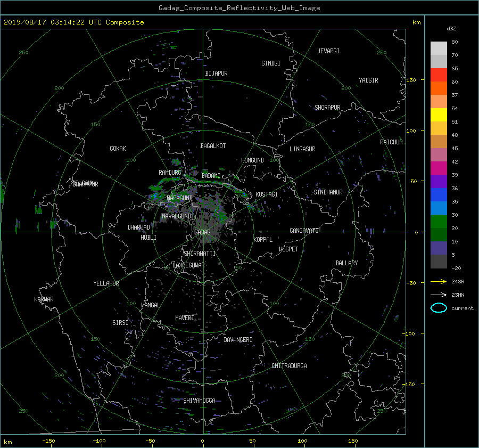Click the HAVERI city label
Screen dimensions: 479x448
(185, 318)
